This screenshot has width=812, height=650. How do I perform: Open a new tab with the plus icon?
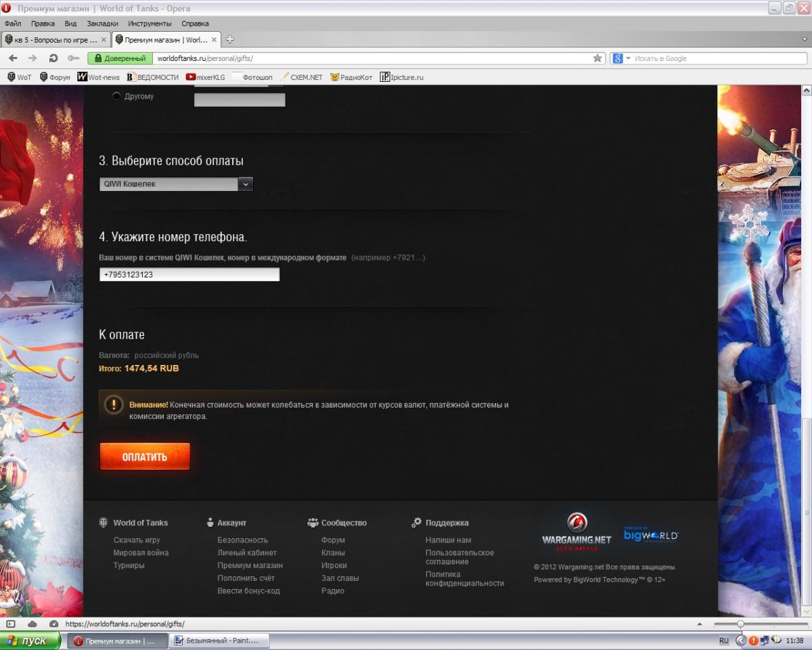[230, 39]
